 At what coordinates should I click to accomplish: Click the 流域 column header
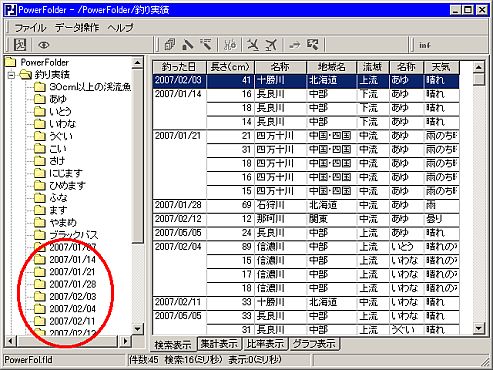373,67
